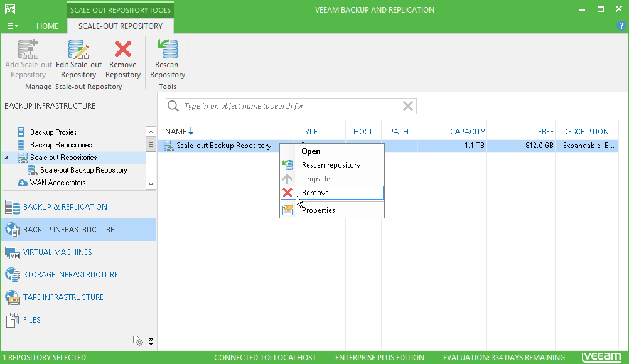Sort the list by Path column

[x=399, y=132]
